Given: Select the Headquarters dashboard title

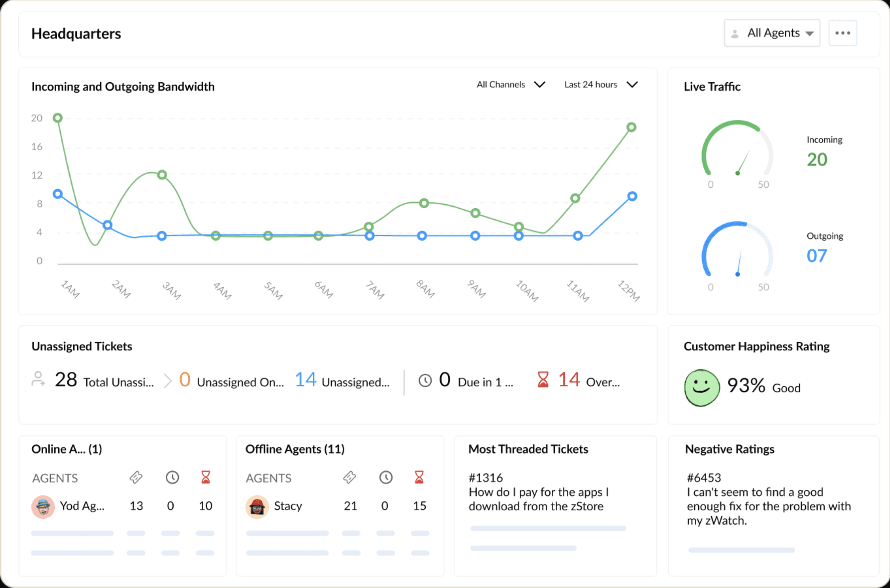Looking at the screenshot, I should pos(76,34).
